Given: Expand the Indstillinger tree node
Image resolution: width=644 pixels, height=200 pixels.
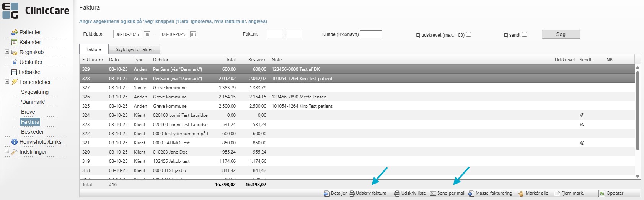Looking at the screenshot, I should (x=7, y=151).
